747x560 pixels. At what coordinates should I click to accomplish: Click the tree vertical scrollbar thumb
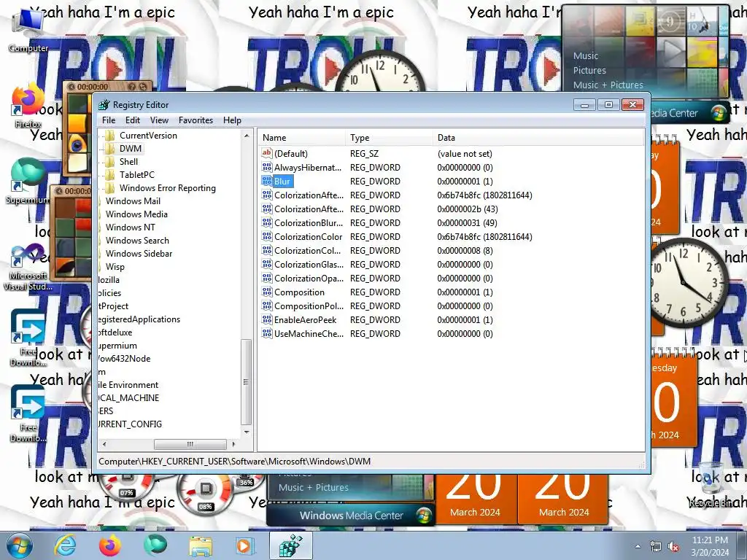coord(246,382)
